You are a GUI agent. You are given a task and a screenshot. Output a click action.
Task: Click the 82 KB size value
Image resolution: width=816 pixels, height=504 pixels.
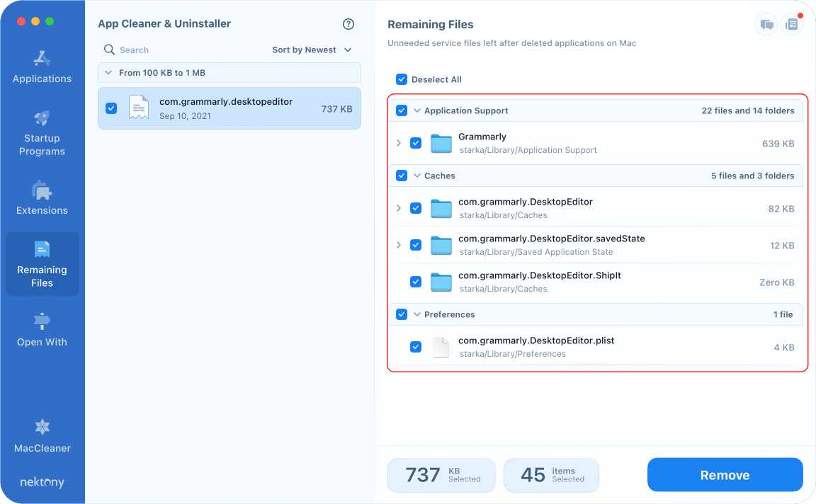[781, 209]
